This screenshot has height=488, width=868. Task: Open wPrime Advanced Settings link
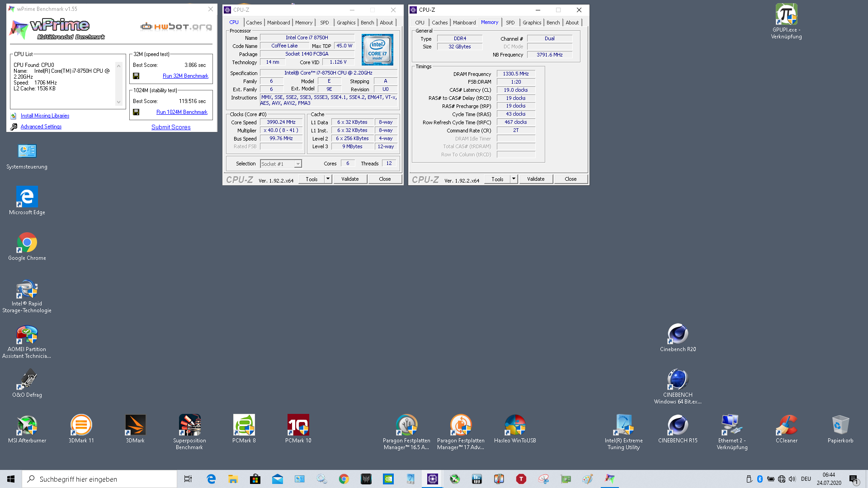(41, 127)
